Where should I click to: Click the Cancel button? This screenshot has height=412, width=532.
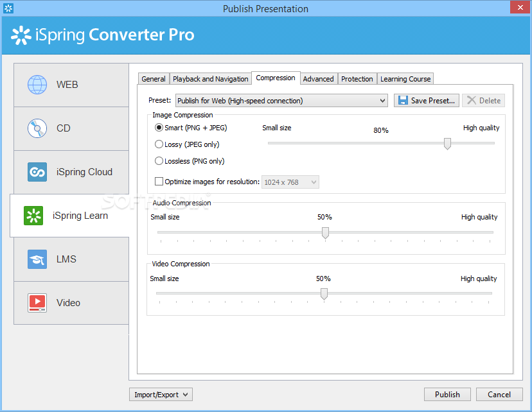[x=499, y=395]
